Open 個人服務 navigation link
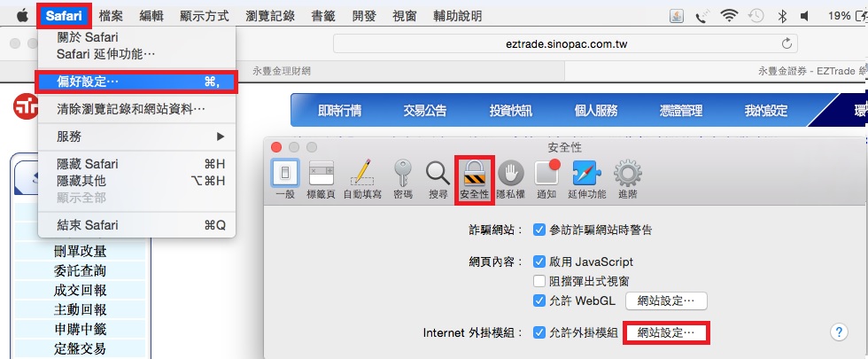This screenshot has width=868, height=359. pos(595,111)
